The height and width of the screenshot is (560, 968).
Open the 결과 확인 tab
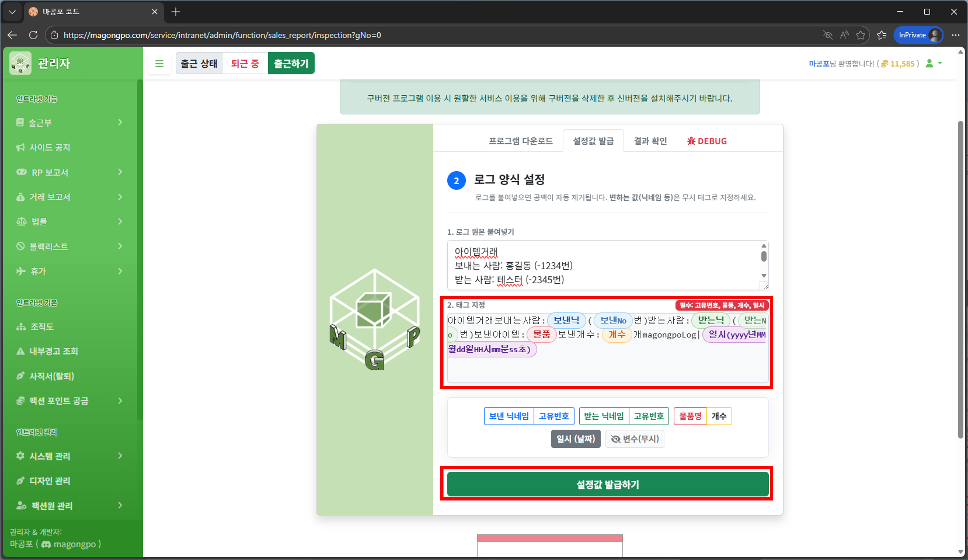(x=650, y=141)
